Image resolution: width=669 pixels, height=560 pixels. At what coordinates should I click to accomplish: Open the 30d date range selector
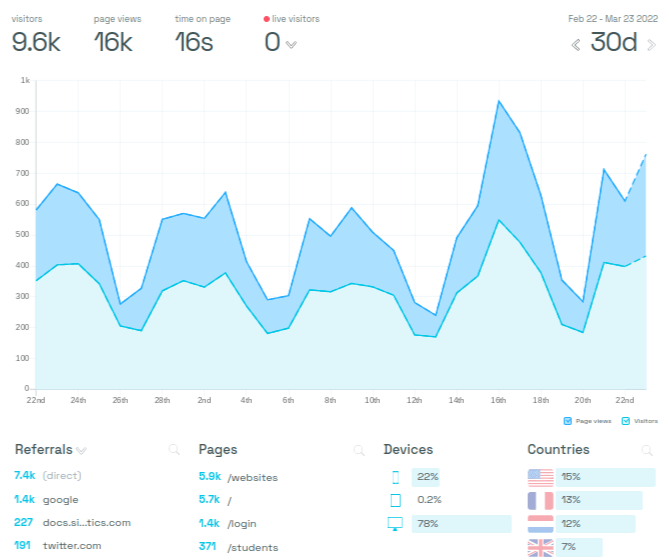(614, 43)
